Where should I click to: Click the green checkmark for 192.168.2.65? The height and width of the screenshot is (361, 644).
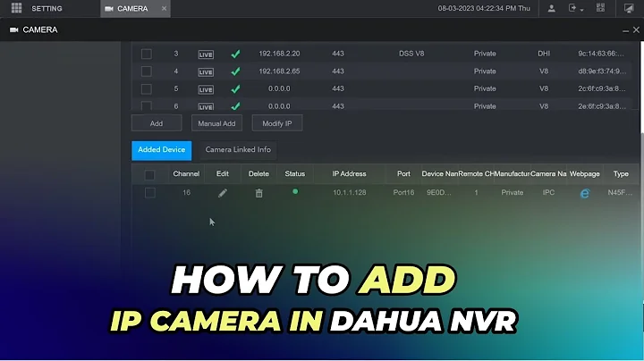235,71
